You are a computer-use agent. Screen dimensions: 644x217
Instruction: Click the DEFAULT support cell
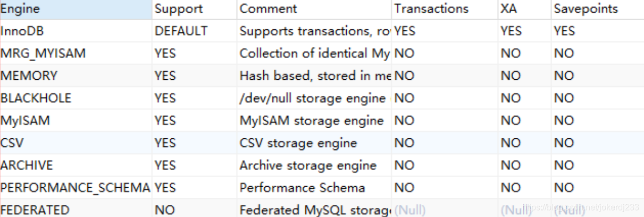[194, 31]
